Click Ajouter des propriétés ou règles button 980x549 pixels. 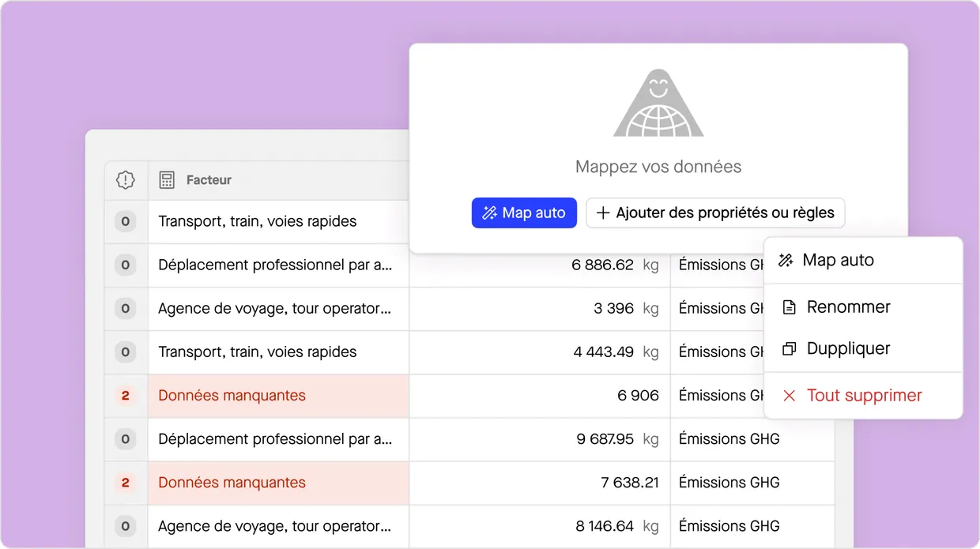[715, 212]
